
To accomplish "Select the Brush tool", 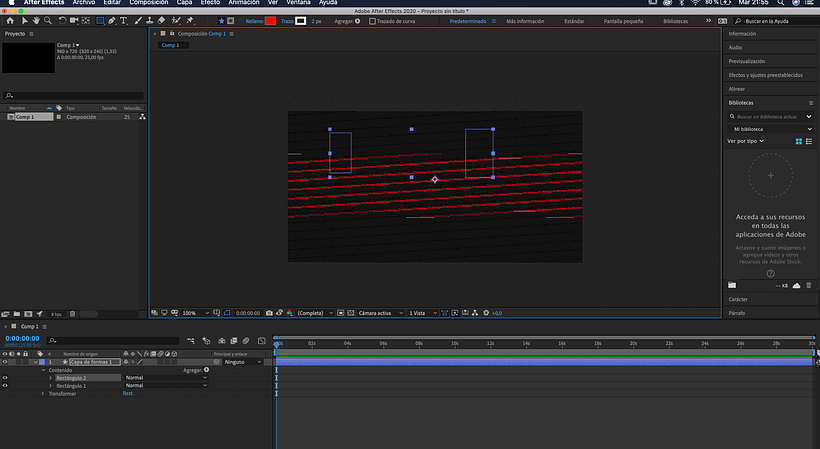I will click(138, 21).
